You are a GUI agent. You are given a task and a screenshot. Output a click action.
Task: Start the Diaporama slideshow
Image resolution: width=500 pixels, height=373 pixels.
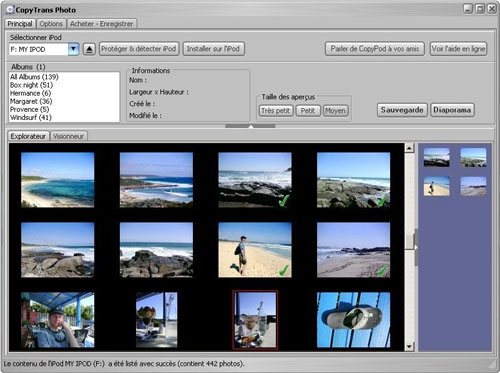[452, 110]
